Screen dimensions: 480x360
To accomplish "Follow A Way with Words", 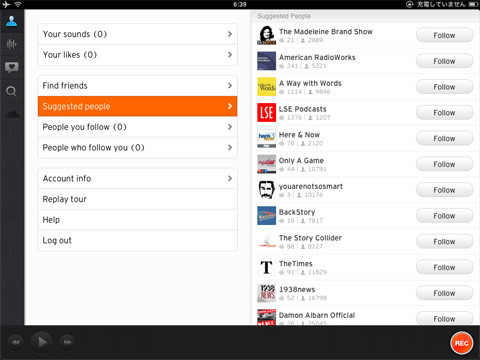I will coord(444,87).
